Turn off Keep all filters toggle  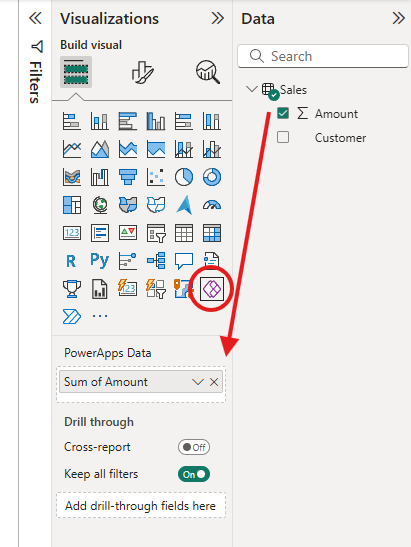194,474
